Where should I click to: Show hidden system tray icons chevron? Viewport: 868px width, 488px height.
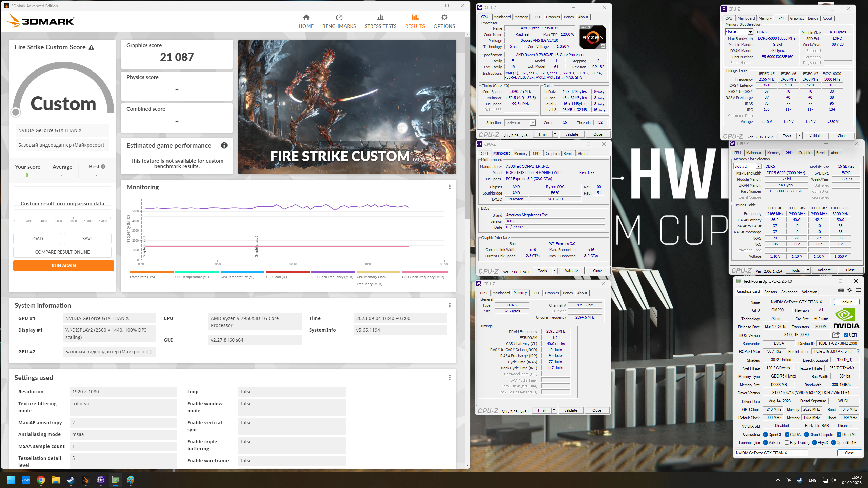click(778, 480)
